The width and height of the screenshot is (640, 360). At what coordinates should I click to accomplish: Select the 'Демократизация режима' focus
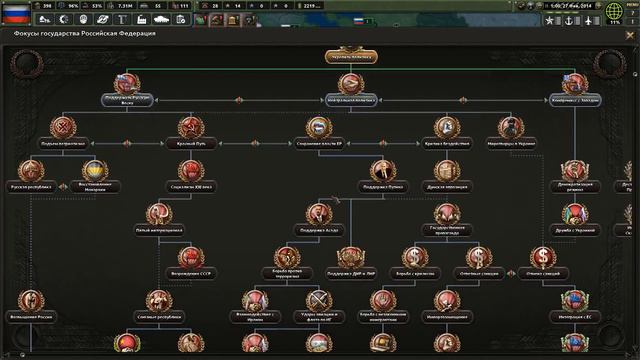tap(575, 176)
